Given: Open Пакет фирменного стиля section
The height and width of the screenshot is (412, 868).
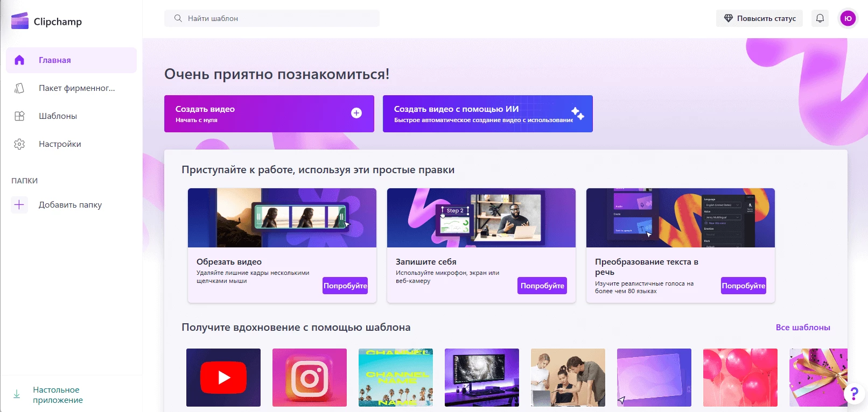Looking at the screenshot, I should coord(71,88).
